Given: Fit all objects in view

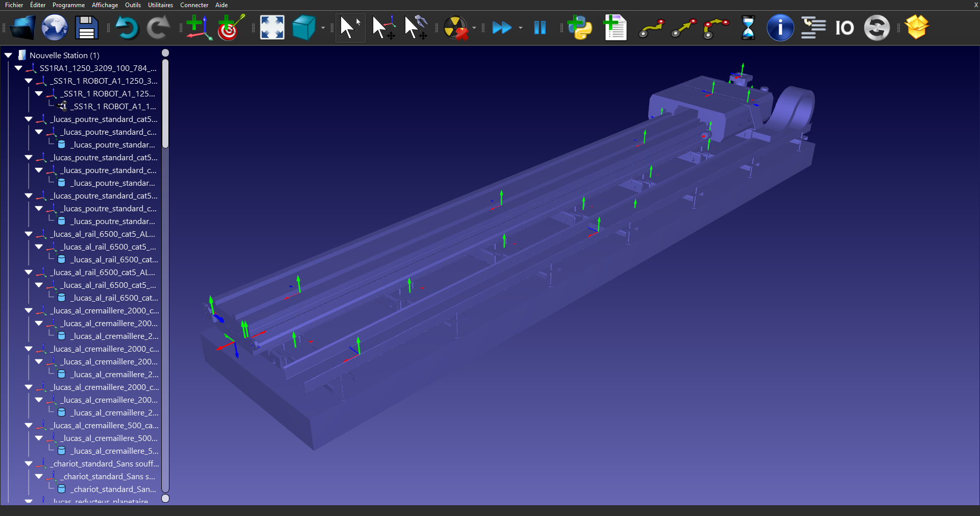Looking at the screenshot, I should tap(272, 28).
